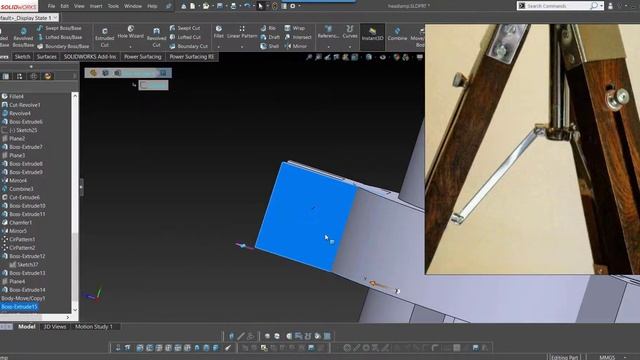The image size is (640, 360).
Task: Switch to the Surfaces tab
Action: coord(47,57)
